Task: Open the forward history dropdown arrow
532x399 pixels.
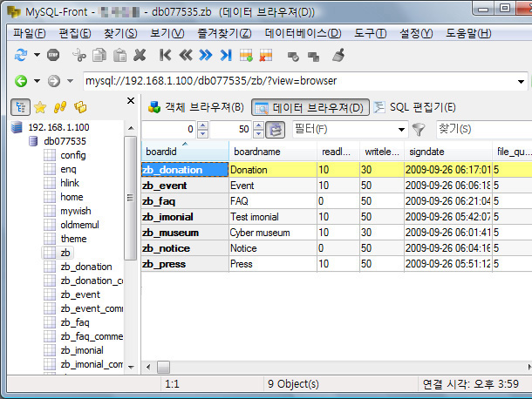Action: (70, 81)
